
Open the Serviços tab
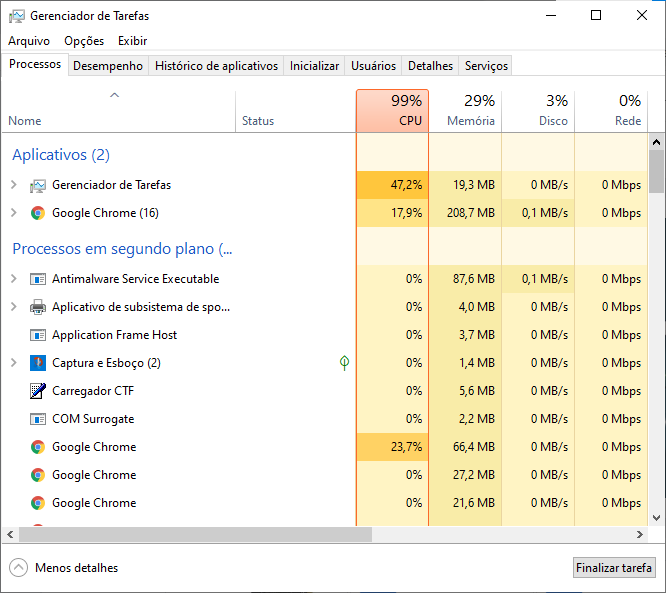pos(486,66)
